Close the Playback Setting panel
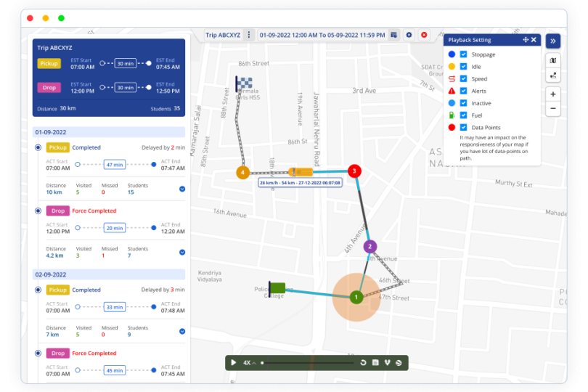Screen dimensions: 588x392 534,40
